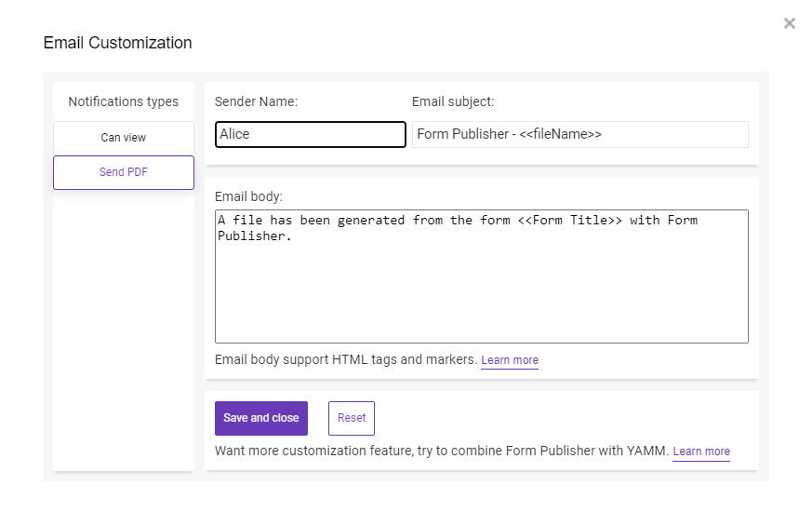The width and height of the screenshot is (812, 512).
Task: Click the Email subject: label
Action: point(453,102)
